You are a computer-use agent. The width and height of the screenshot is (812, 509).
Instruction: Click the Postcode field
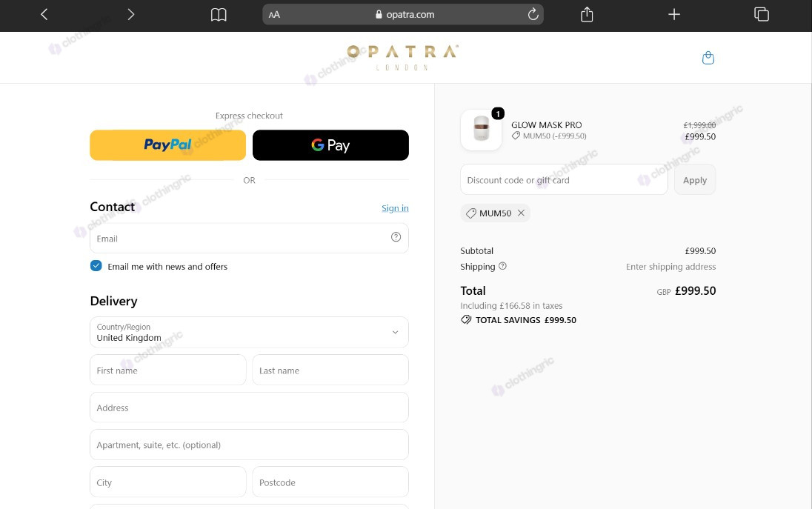[330, 482]
